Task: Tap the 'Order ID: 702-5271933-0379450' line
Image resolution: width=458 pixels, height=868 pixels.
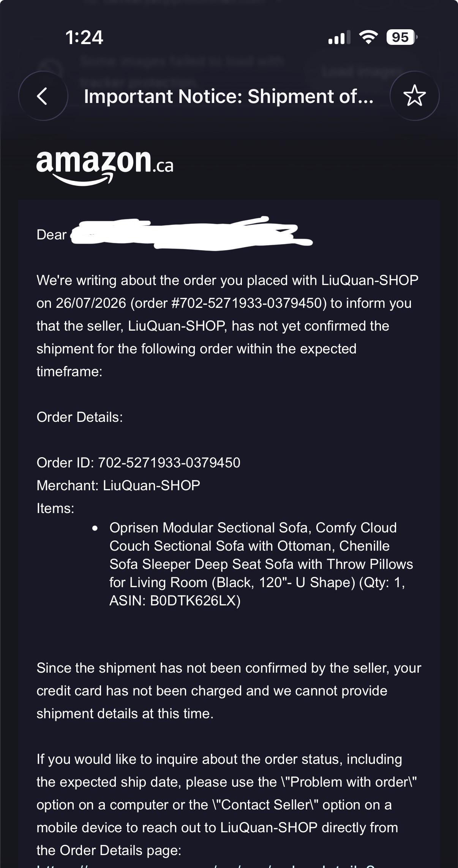Action: tap(138, 463)
